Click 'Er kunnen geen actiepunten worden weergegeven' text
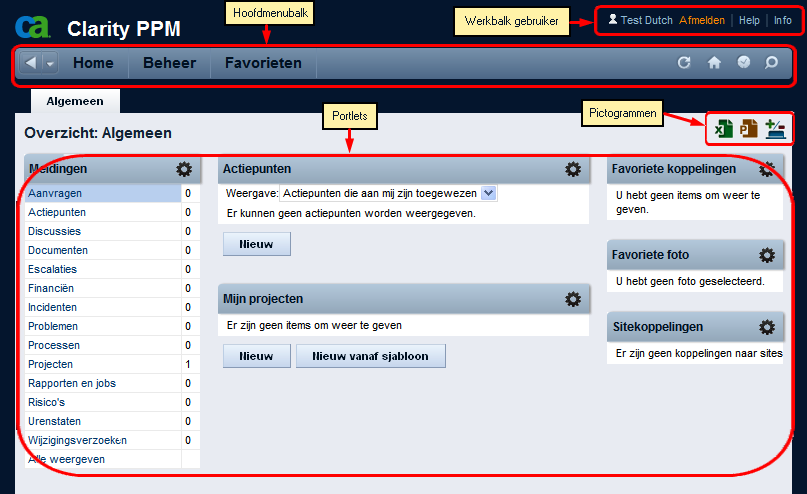The image size is (807, 494). pos(352,214)
